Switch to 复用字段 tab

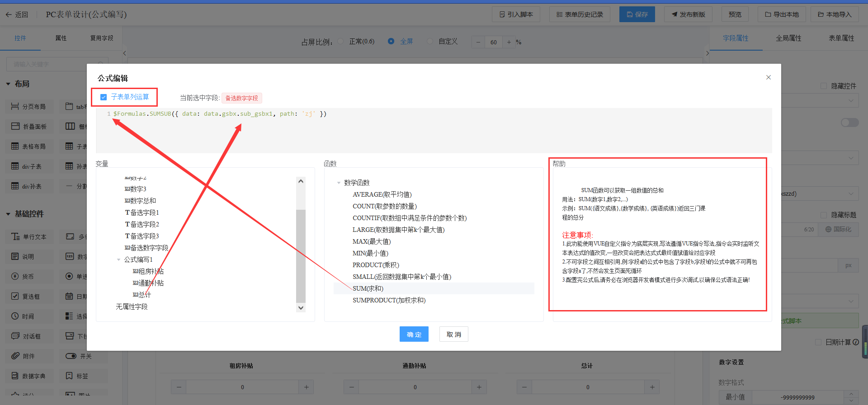(102, 38)
